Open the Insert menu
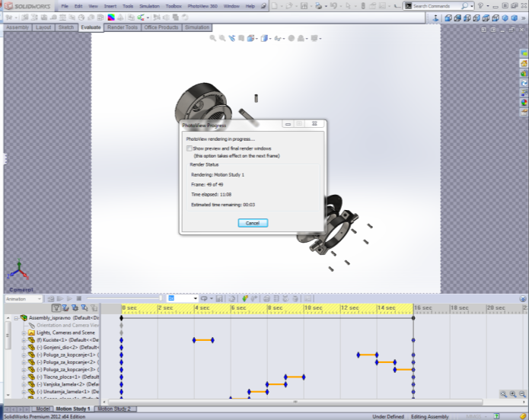The width and height of the screenshot is (529, 420). click(110, 6)
